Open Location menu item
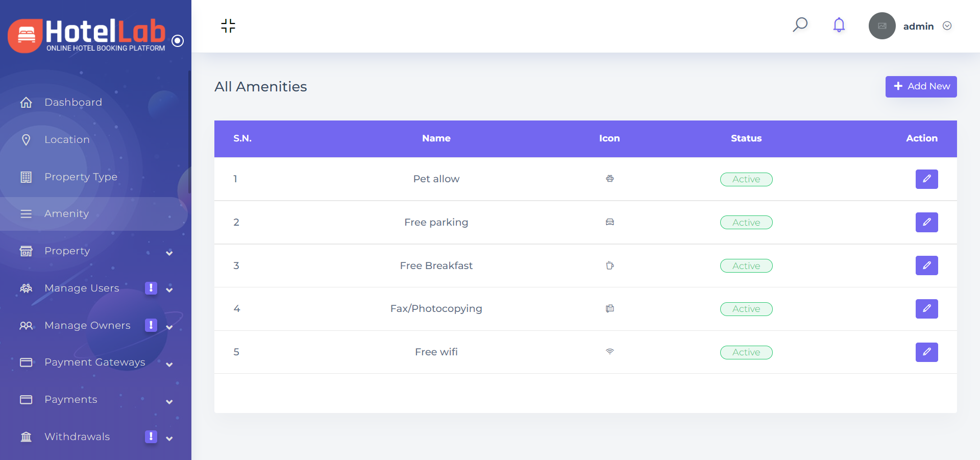Screen dimensions: 980x460 (67, 139)
